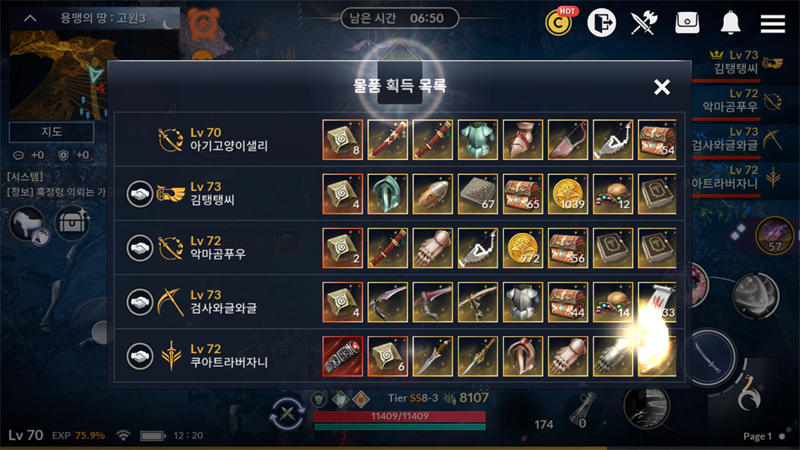Image resolution: width=800 pixels, height=450 pixels.
Task: Open the sparkling treasure chest icon on left
Action: pyautogui.click(x=72, y=222)
